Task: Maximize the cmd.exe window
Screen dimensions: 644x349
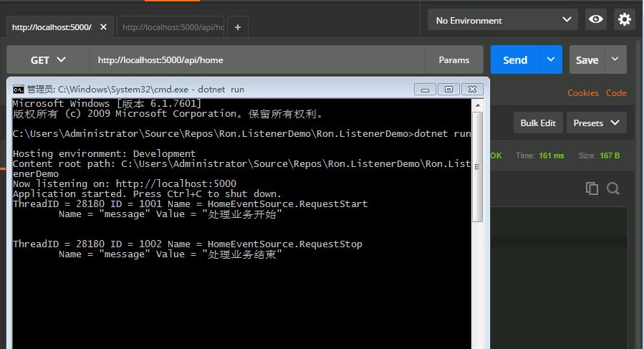Action: [448, 89]
